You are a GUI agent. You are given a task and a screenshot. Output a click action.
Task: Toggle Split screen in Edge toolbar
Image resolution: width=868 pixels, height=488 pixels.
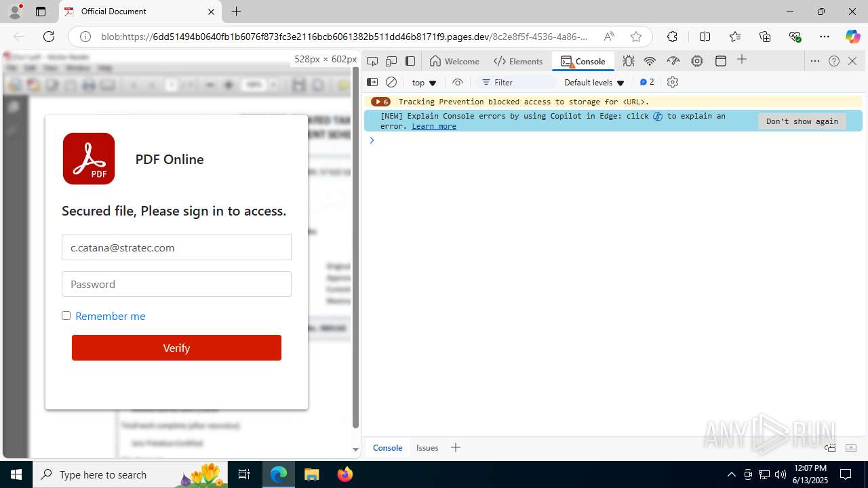(x=705, y=37)
